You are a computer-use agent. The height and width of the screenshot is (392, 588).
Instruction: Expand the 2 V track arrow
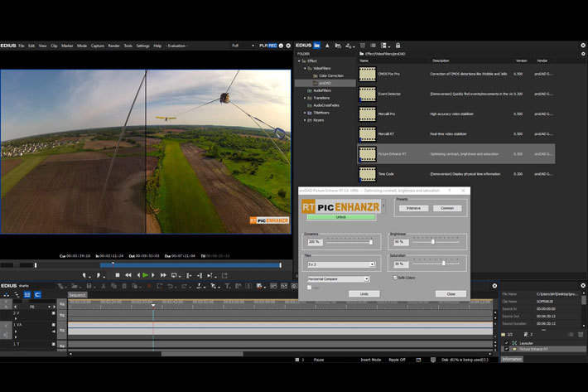click(16, 318)
